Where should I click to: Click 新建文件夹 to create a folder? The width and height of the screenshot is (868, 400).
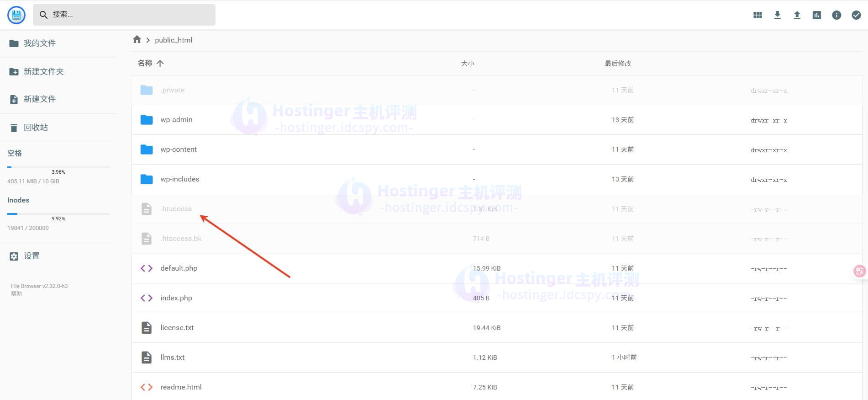43,72
